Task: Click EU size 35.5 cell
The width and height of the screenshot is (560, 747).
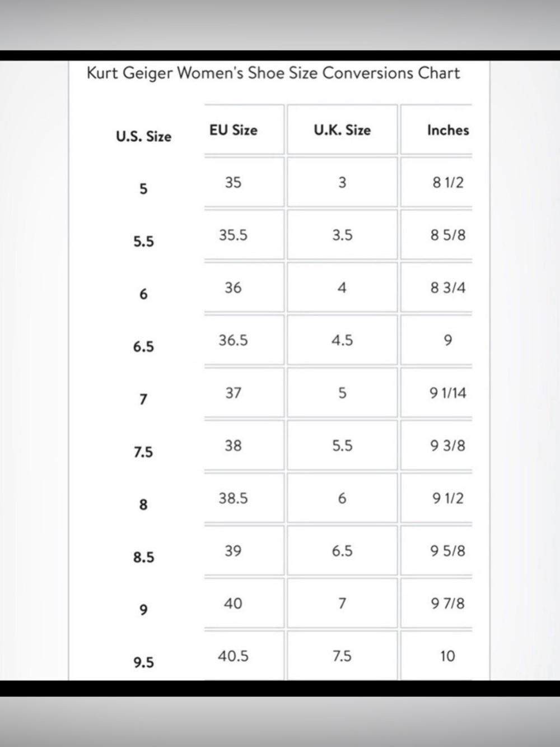Action: pyautogui.click(x=244, y=235)
